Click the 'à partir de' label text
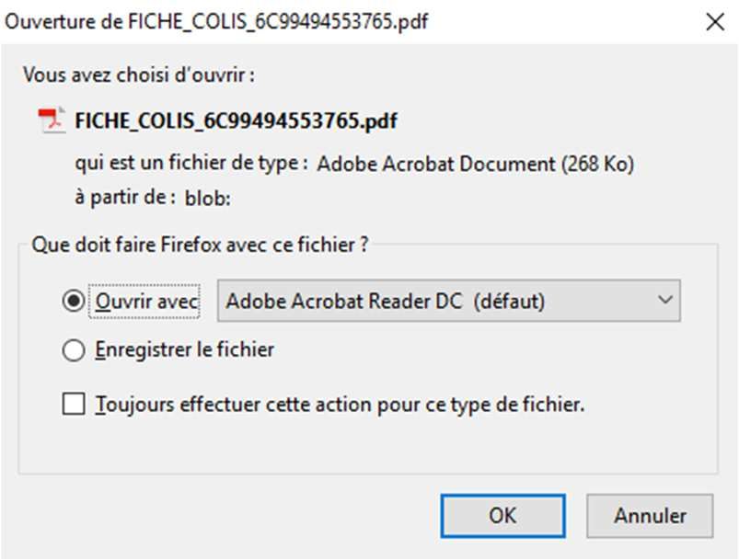This screenshot has height=560, width=739. tap(125, 198)
